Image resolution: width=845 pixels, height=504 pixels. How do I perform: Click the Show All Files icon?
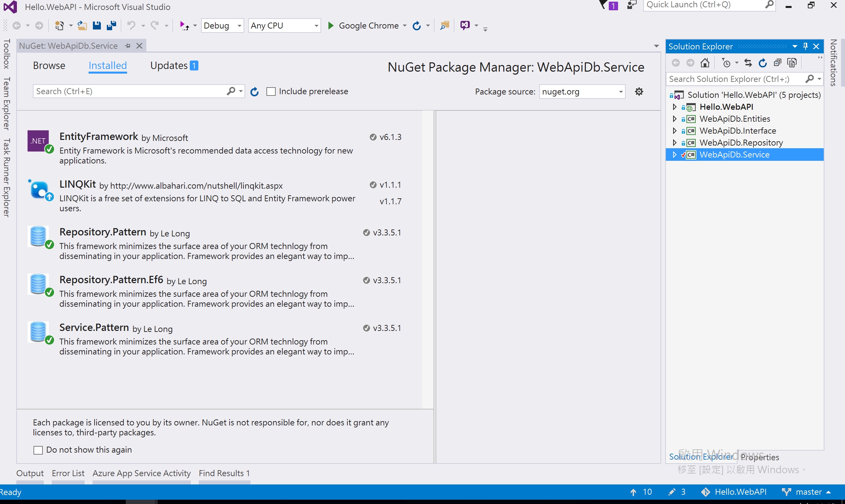[x=792, y=62]
